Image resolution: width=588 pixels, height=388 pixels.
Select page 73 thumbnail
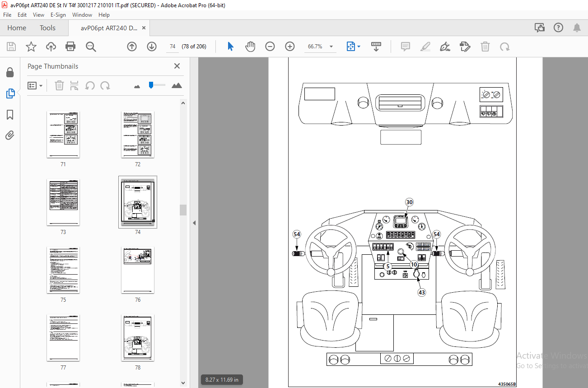63,202
